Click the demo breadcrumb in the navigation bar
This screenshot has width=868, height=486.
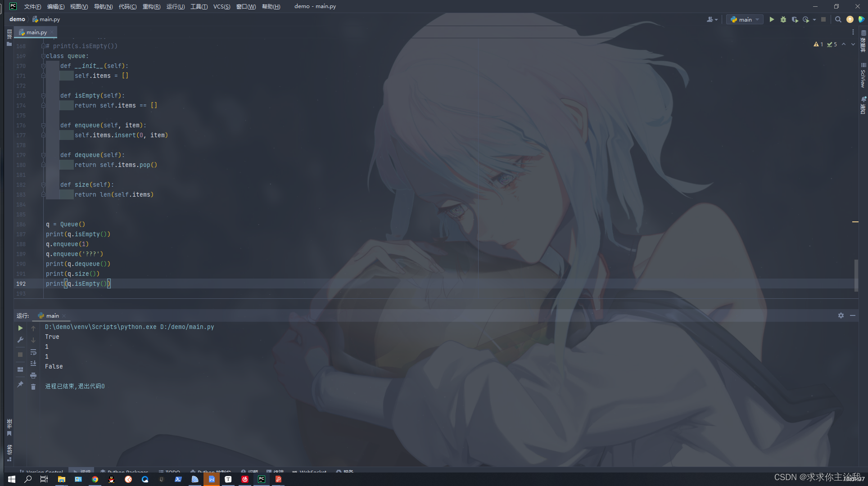click(17, 19)
